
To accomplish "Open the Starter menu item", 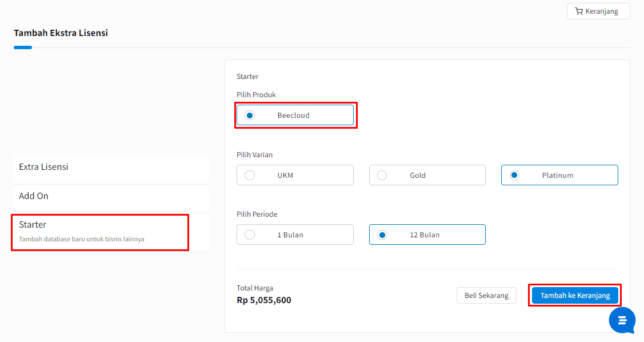I will 111,232.
